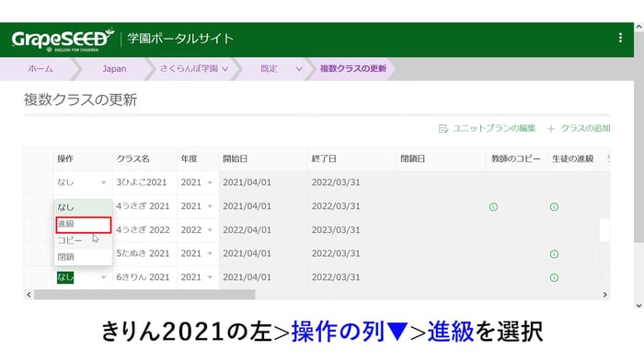Viewport: 644px width, 362px height.
Task: Choose なし in the open dropdown list
Action: [x=83, y=207]
